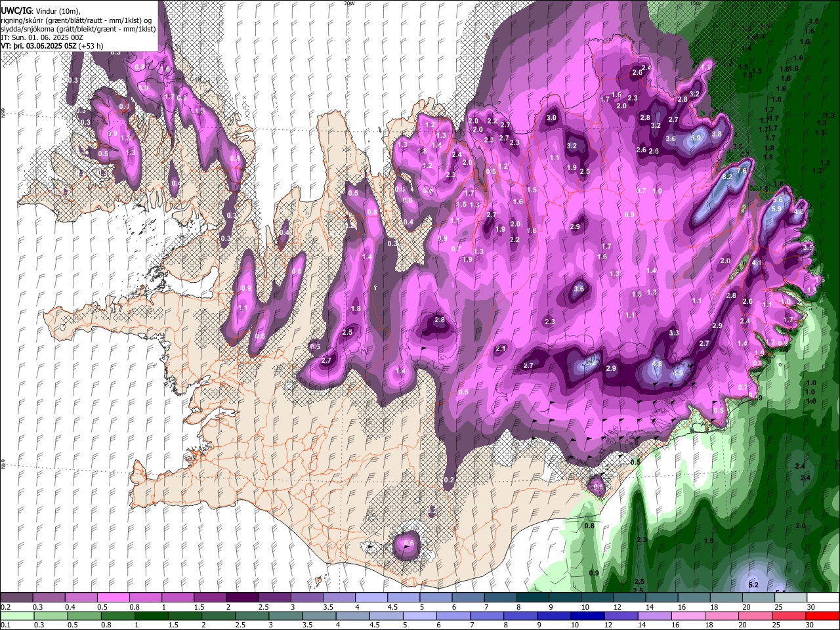
Task: Select the red rain swatch labeled 30
Action: coord(822,616)
